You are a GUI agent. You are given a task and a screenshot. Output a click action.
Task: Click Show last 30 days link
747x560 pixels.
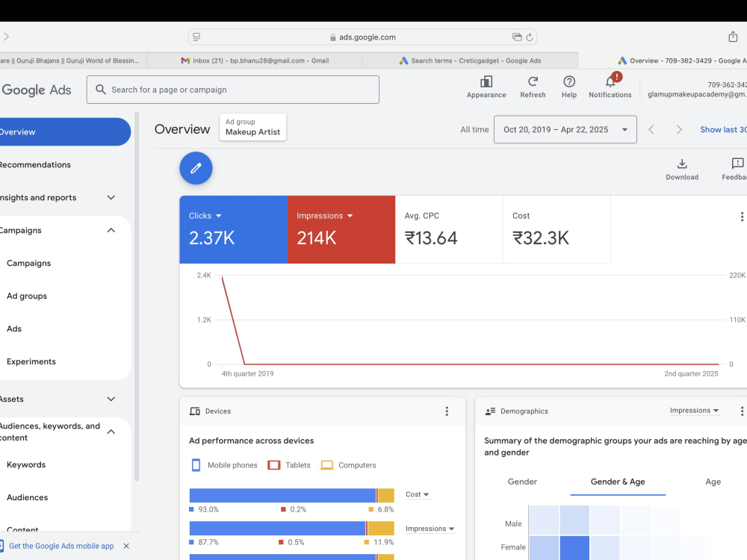click(723, 129)
